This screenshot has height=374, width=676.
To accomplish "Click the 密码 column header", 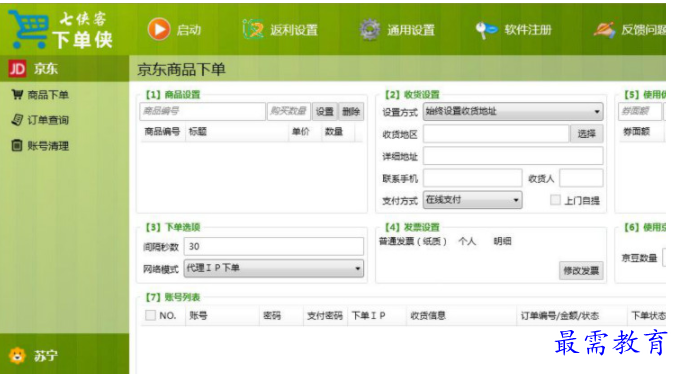I will 272,315.
